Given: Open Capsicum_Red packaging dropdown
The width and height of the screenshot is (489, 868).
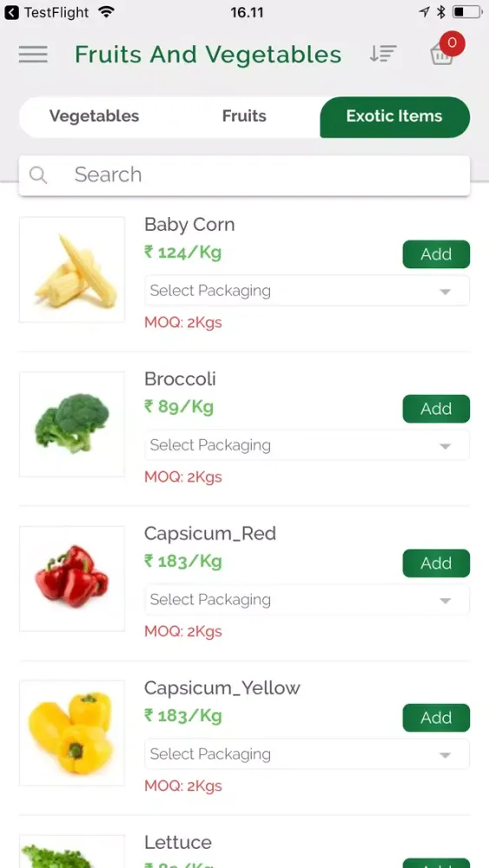Looking at the screenshot, I should [x=307, y=600].
